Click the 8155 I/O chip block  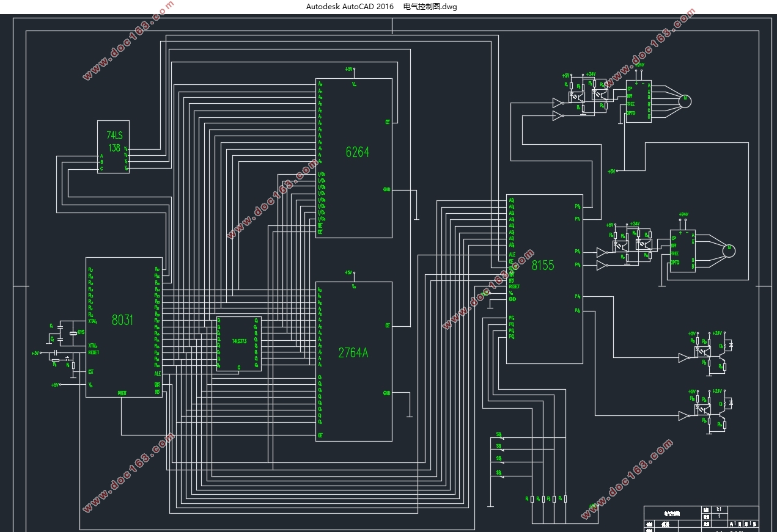tap(544, 279)
